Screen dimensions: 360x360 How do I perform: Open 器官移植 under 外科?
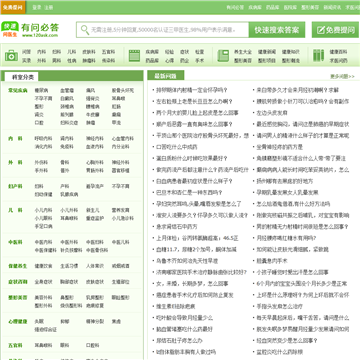point(120,170)
